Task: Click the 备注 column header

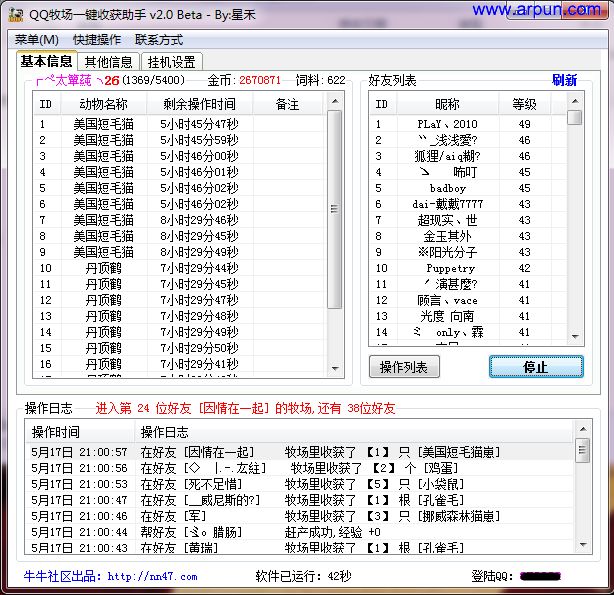Action: (287, 104)
